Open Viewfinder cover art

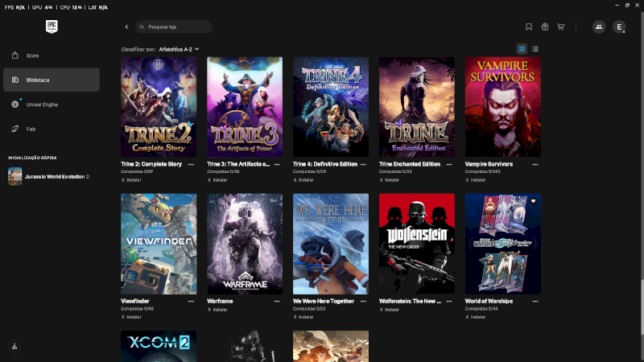(x=159, y=244)
